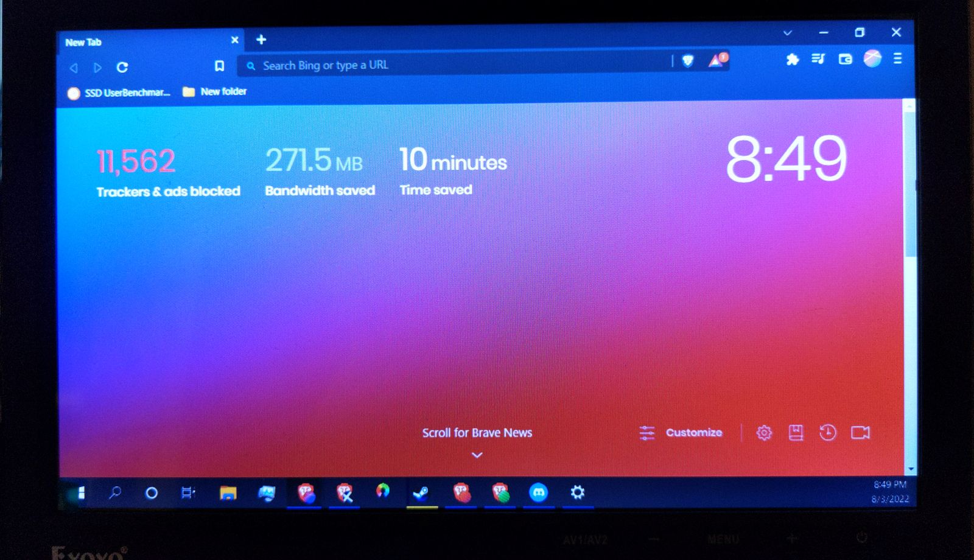This screenshot has width=974, height=560.
Task: Open Settings via the new tab gear icon
Action: click(764, 433)
